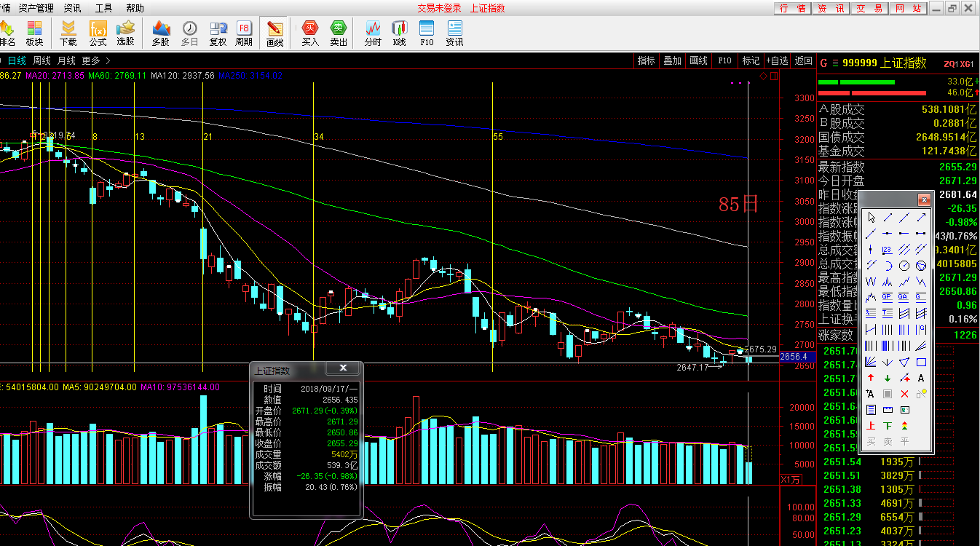Select the text A annotation tool
Viewport: 980px width, 546px height.
point(921,378)
